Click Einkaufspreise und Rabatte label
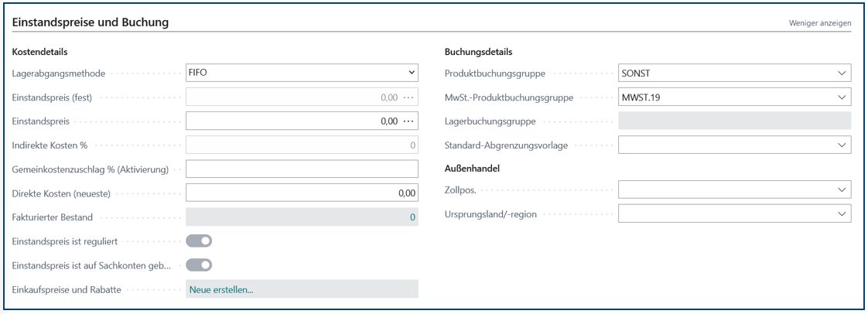This screenshot has width=868, height=314. click(67, 289)
